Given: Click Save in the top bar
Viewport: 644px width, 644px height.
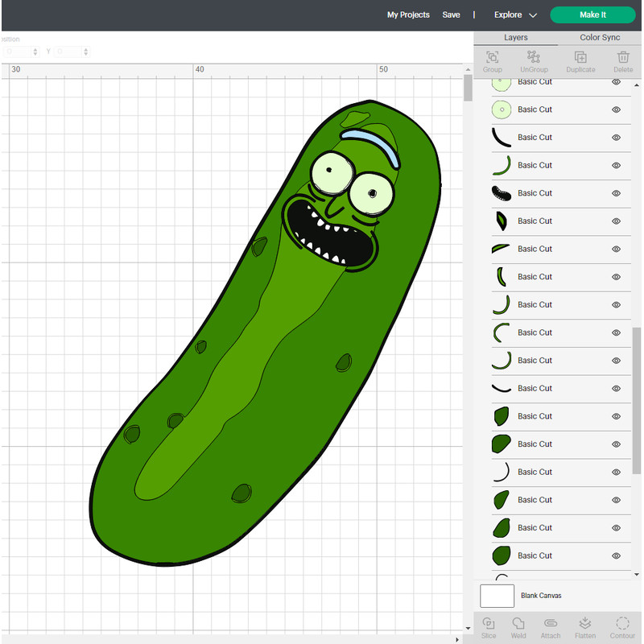Looking at the screenshot, I should [451, 14].
